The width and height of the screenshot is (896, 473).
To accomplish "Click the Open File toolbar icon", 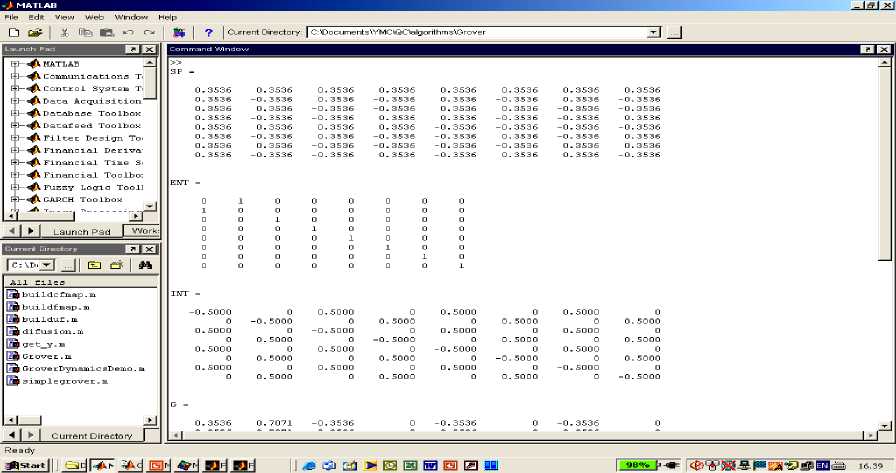I will click(x=35, y=33).
